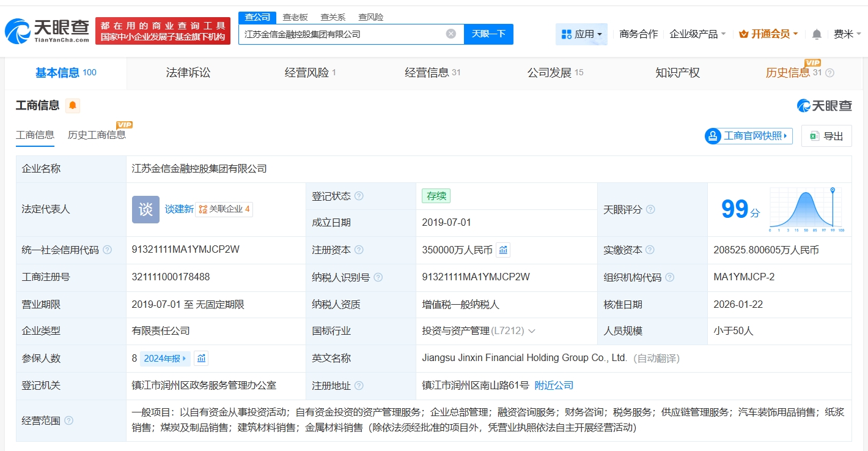The image size is (868, 451).
Task: Click the help icon beside 天眼评分
Action: [x=650, y=209]
